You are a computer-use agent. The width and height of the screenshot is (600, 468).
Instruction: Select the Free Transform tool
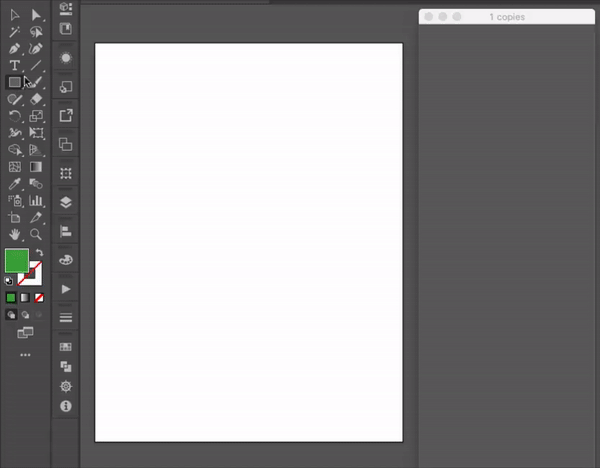point(36,133)
